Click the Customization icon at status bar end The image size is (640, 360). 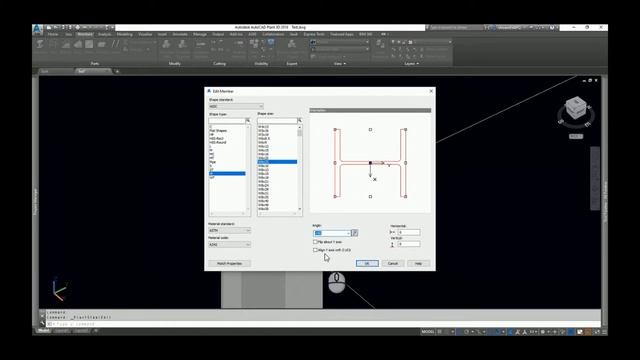click(x=604, y=332)
